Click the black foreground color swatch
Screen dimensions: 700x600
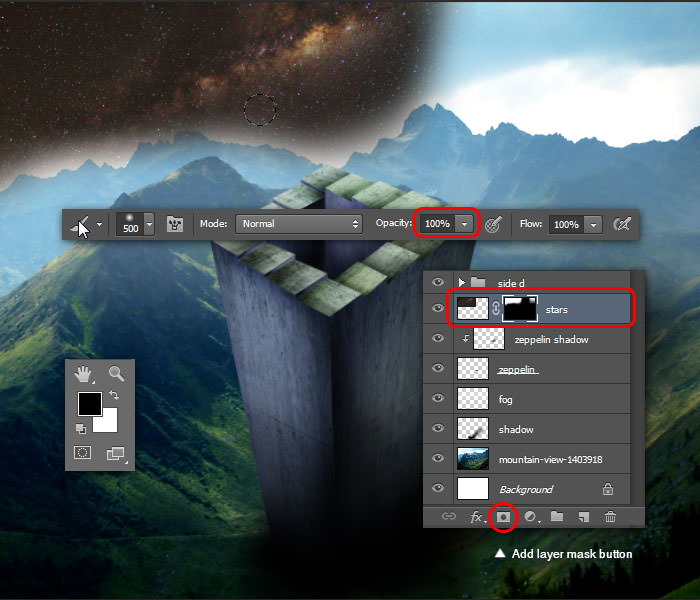pyautogui.click(x=89, y=404)
